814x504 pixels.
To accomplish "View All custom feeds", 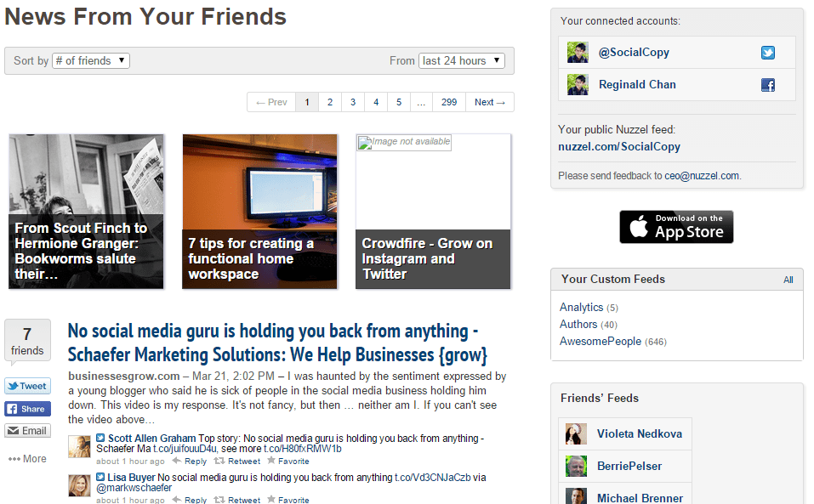I will pyautogui.click(x=788, y=280).
